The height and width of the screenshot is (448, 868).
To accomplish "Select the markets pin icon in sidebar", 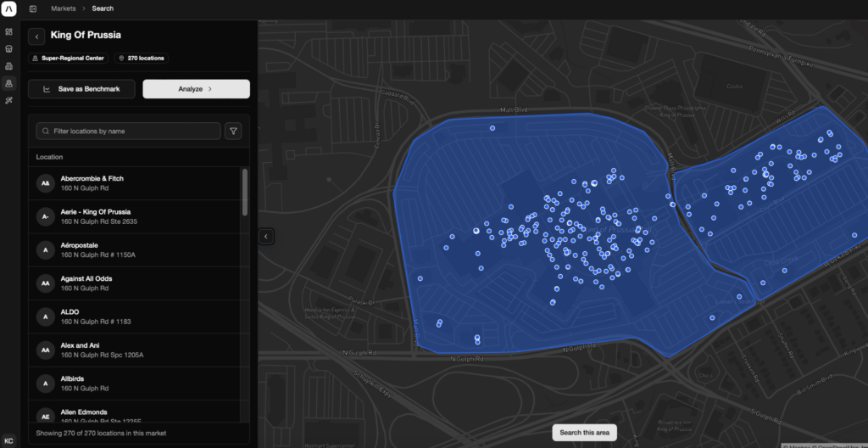I will tap(8, 83).
